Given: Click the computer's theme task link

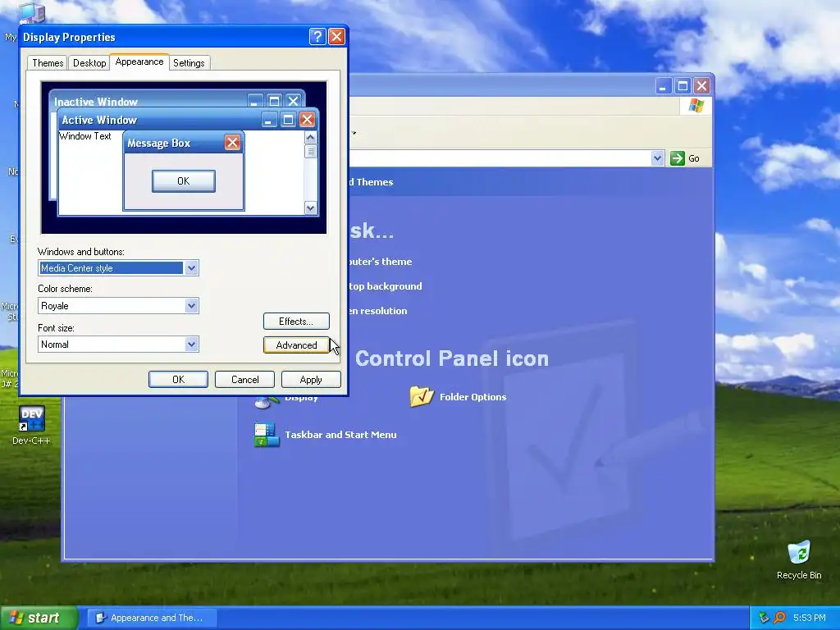Looking at the screenshot, I should click(x=380, y=262).
